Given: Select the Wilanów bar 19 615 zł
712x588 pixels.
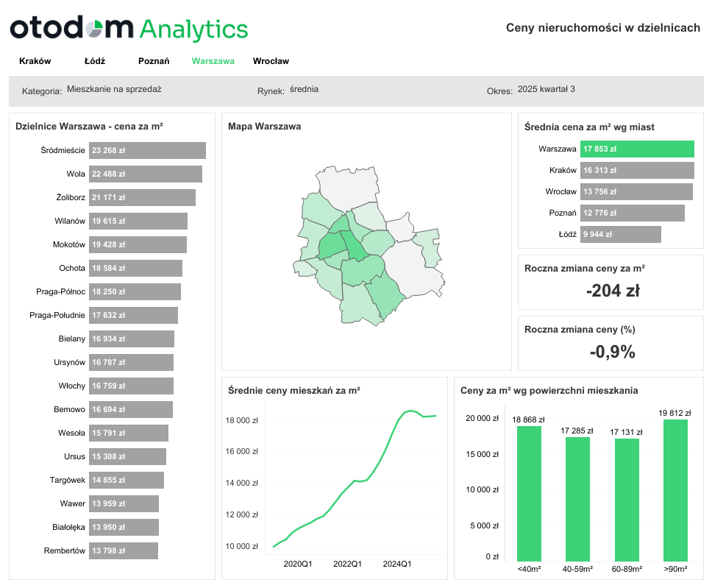Looking at the screenshot, I should [x=138, y=221].
